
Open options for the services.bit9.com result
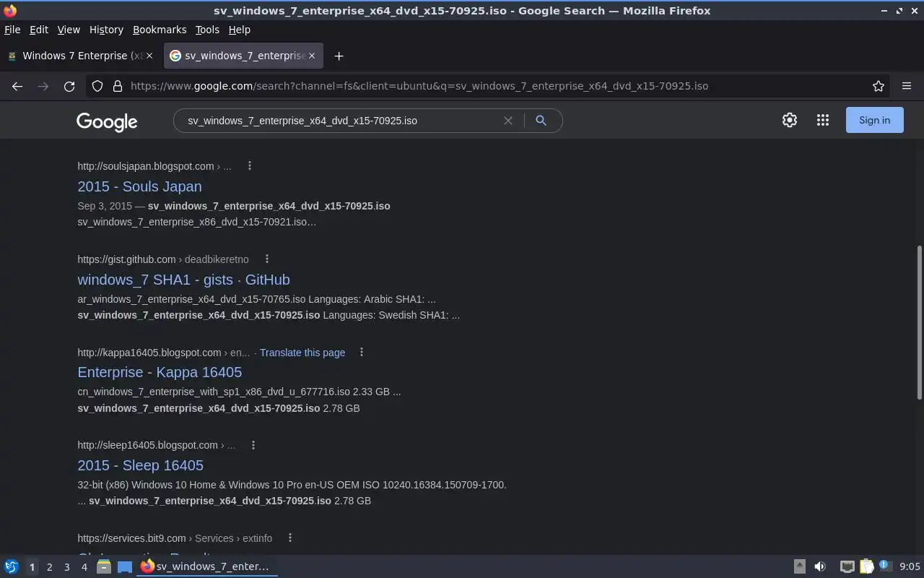click(x=290, y=538)
